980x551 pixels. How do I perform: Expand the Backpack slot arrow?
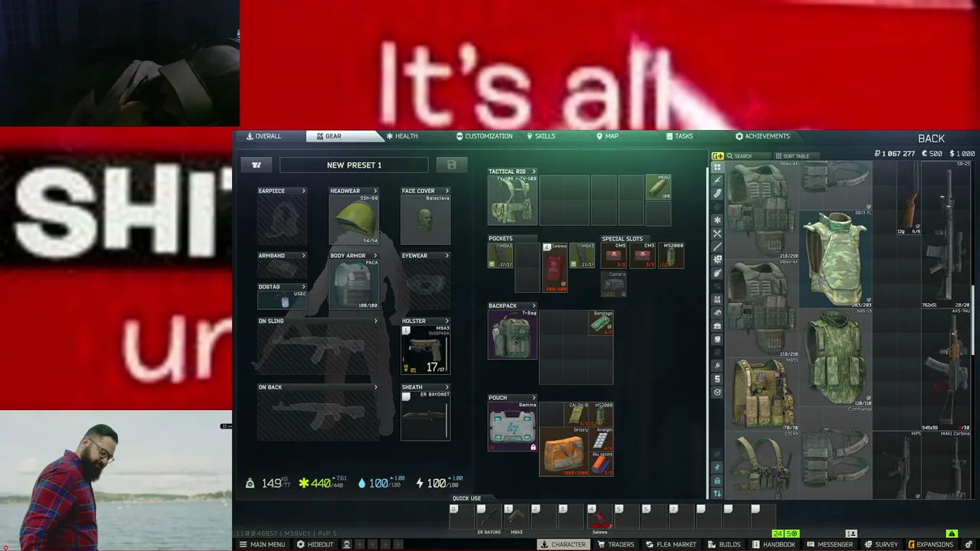pos(534,306)
